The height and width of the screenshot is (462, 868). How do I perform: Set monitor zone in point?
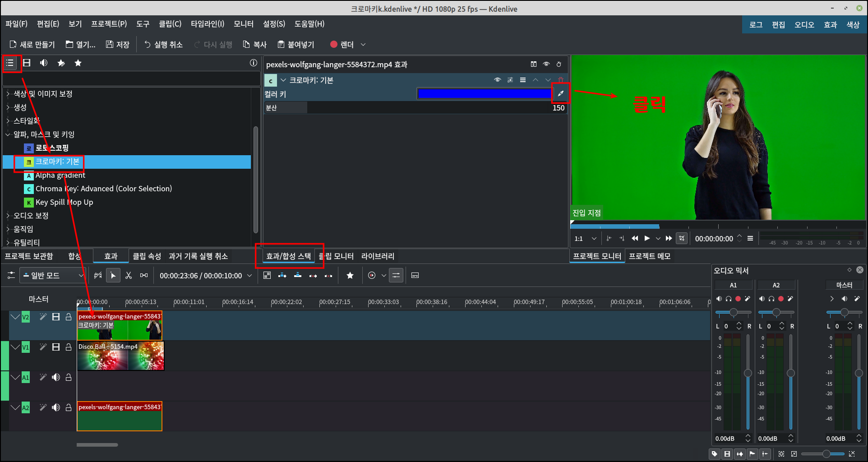click(x=609, y=238)
